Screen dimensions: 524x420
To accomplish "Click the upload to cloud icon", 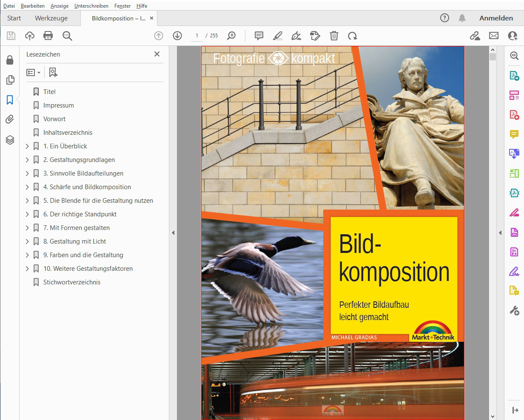I will click(x=29, y=36).
